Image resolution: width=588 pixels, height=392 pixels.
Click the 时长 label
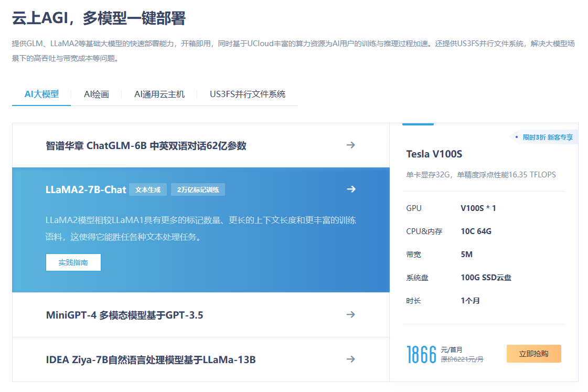pyautogui.click(x=413, y=301)
